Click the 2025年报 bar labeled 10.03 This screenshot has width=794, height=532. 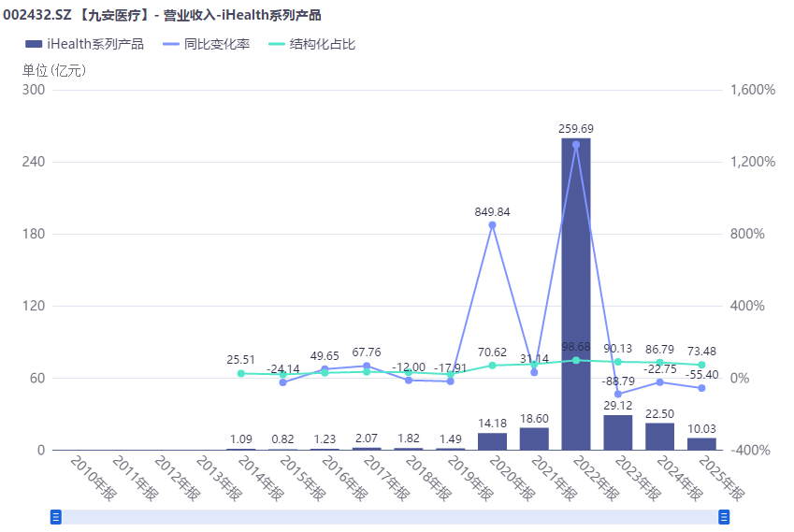[x=701, y=444]
